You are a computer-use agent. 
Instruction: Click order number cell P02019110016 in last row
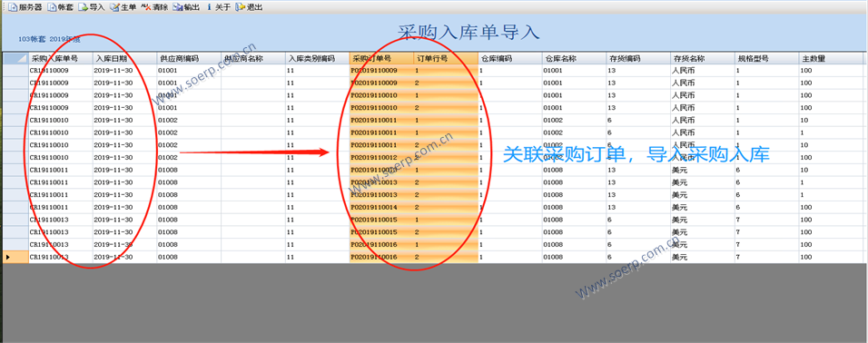[381, 258]
